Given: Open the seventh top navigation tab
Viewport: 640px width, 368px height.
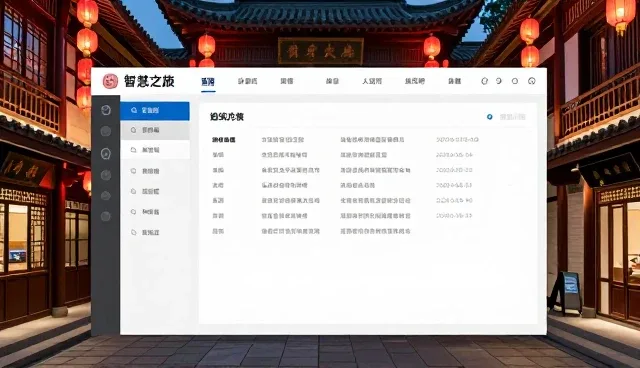Looking at the screenshot, I should pyautogui.click(x=454, y=81).
